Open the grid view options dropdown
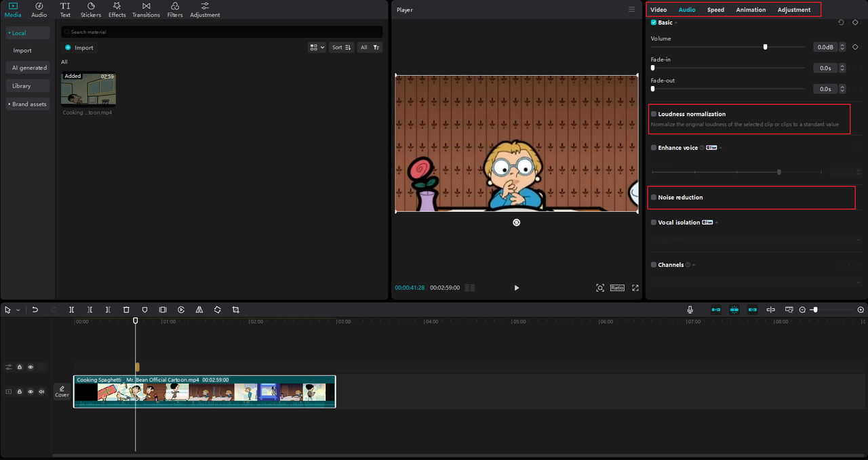Viewport: 868px width, 460px height. tap(317, 47)
